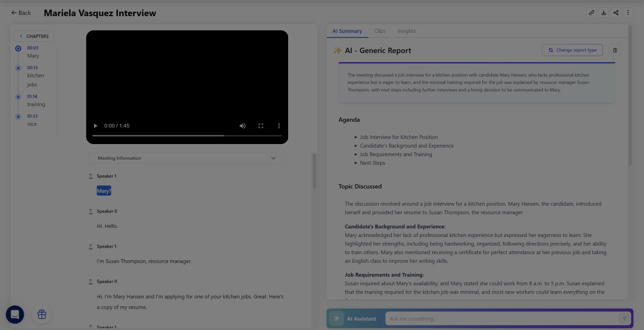Click the copy link icon in header

[591, 13]
